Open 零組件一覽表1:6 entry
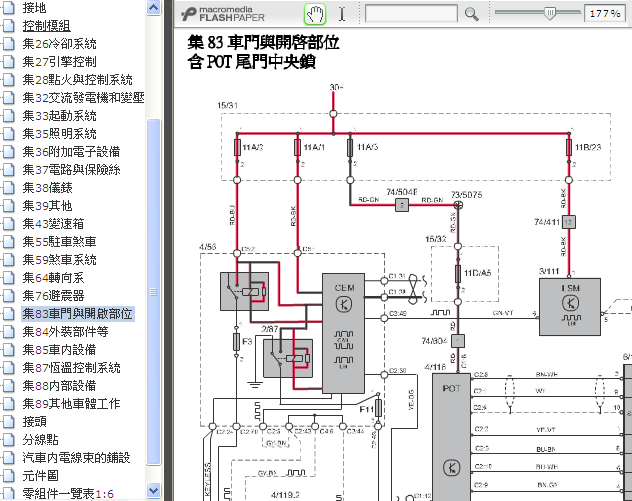The height and width of the screenshot is (501, 632). pos(68,494)
